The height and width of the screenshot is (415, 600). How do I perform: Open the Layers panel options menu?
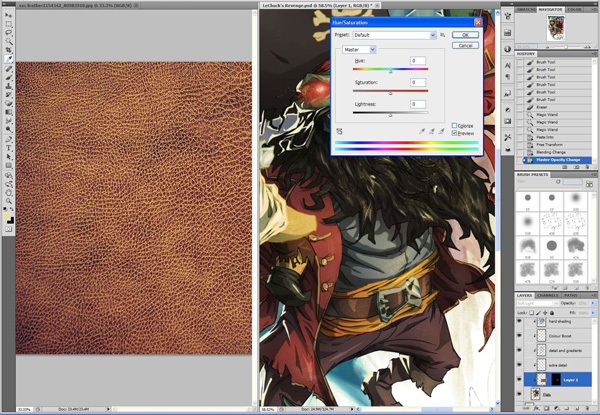pos(594,295)
